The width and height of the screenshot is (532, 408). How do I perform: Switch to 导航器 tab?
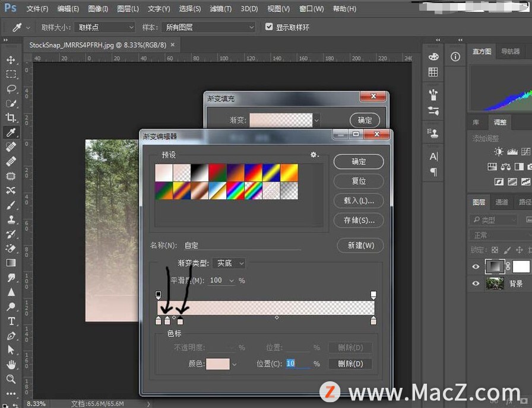coord(510,52)
